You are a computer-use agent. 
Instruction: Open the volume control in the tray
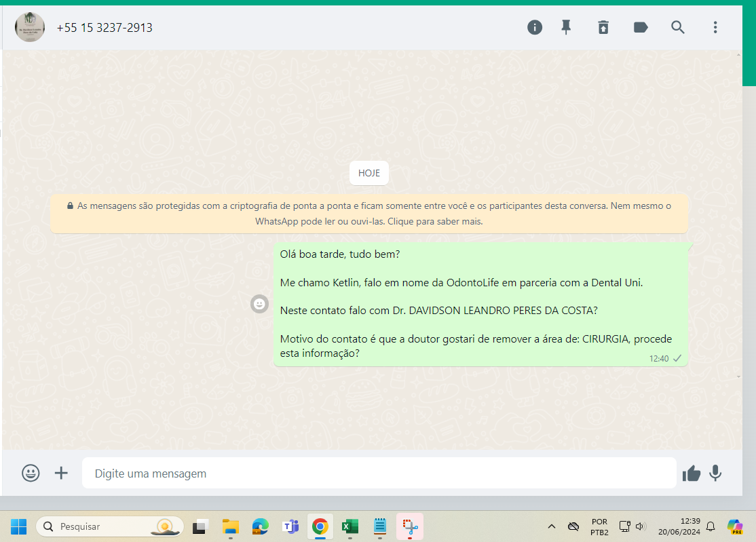pos(641,526)
